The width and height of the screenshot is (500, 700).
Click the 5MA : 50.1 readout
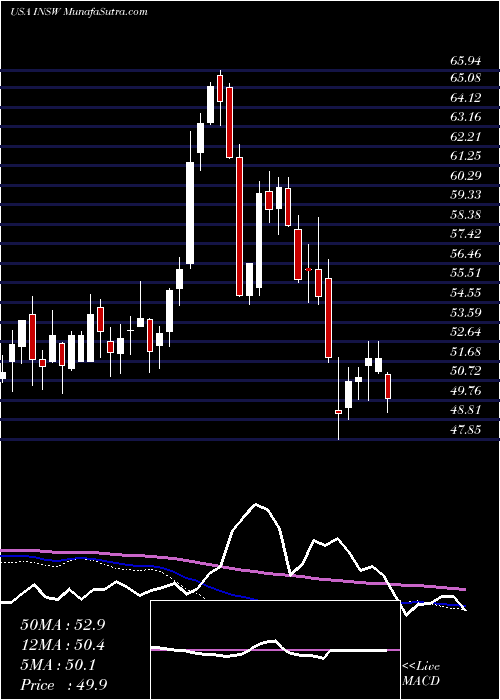click(x=57, y=665)
